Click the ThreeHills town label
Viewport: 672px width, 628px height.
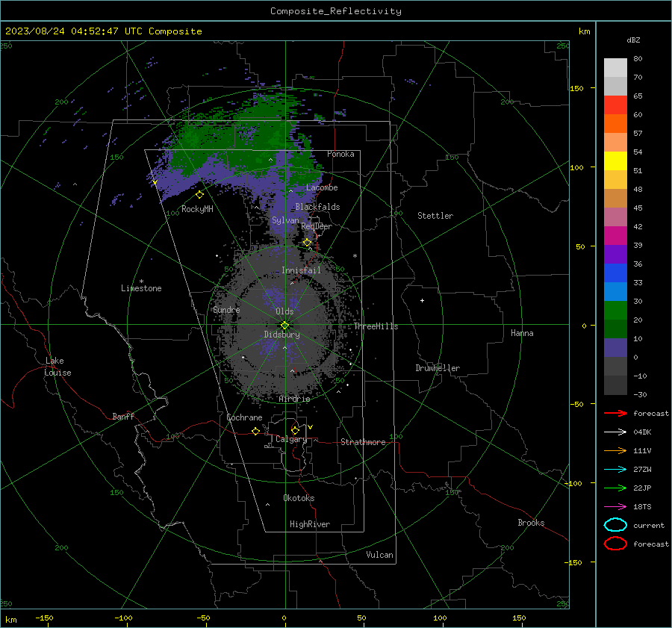coord(376,326)
